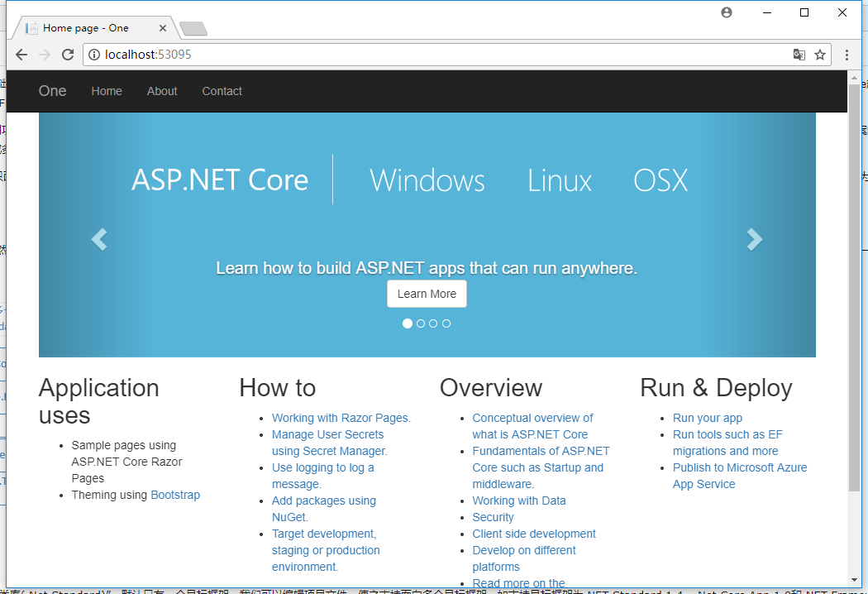The image size is (868, 594).
Task: Click the 'Application uses' heading
Action: [99, 402]
